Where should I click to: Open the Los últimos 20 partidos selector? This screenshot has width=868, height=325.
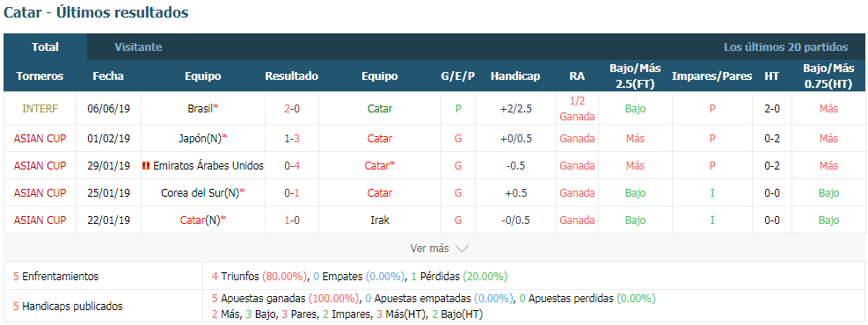click(x=785, y=47)
